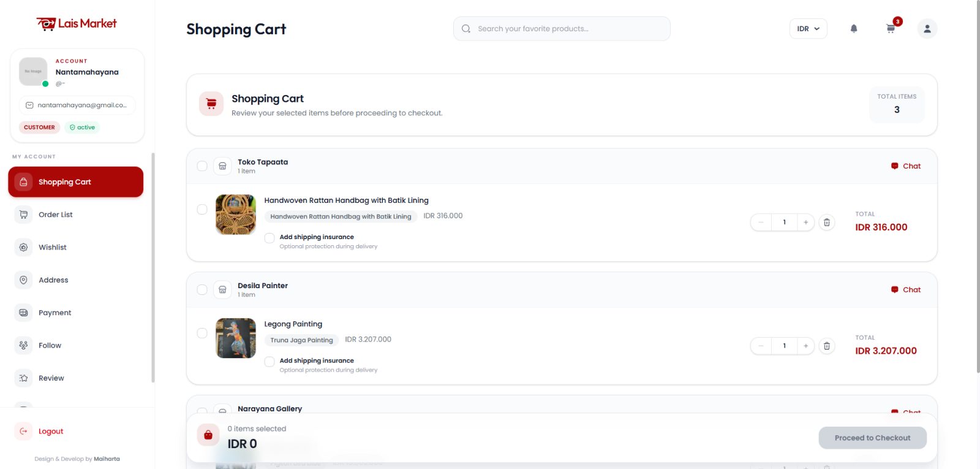Open the Legong Painting product thumbnail

(x=236, y=338)
